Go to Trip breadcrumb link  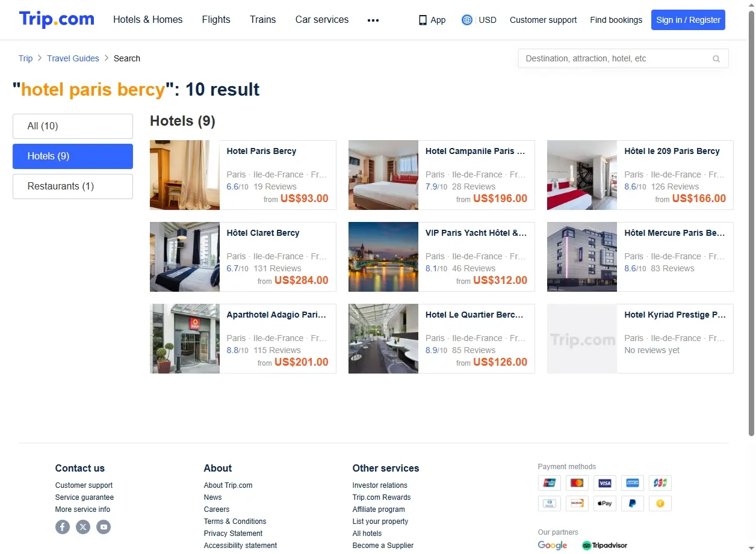[25, 58]
